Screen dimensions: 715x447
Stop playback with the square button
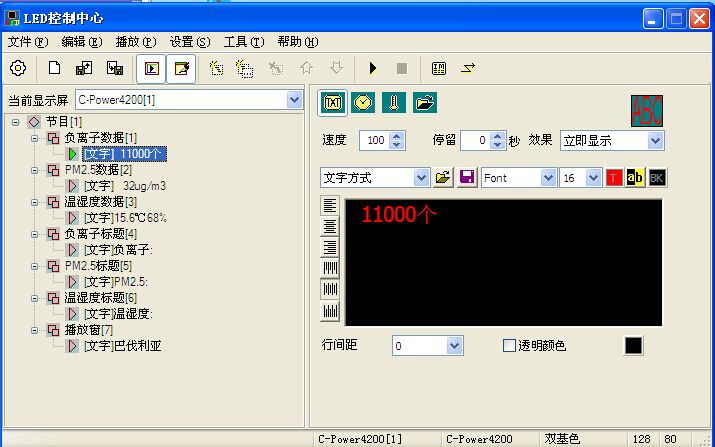click(x=402, y=69)
